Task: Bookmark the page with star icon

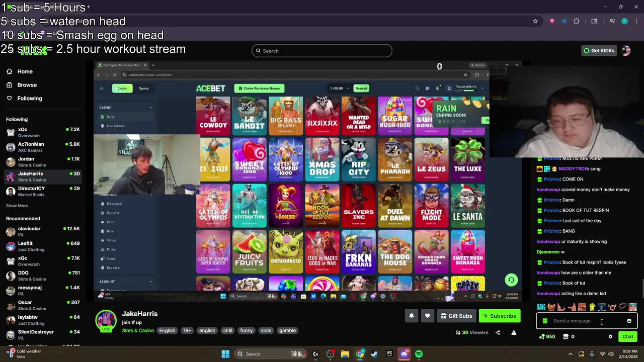Action: 535,21
